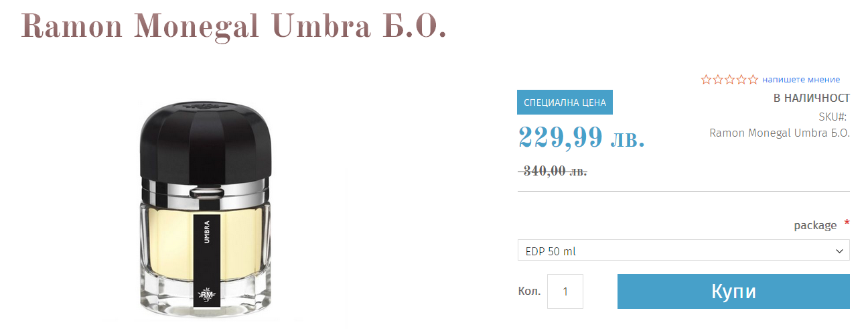
Task: Focus the quantity input field
Action: coord(565,291)
